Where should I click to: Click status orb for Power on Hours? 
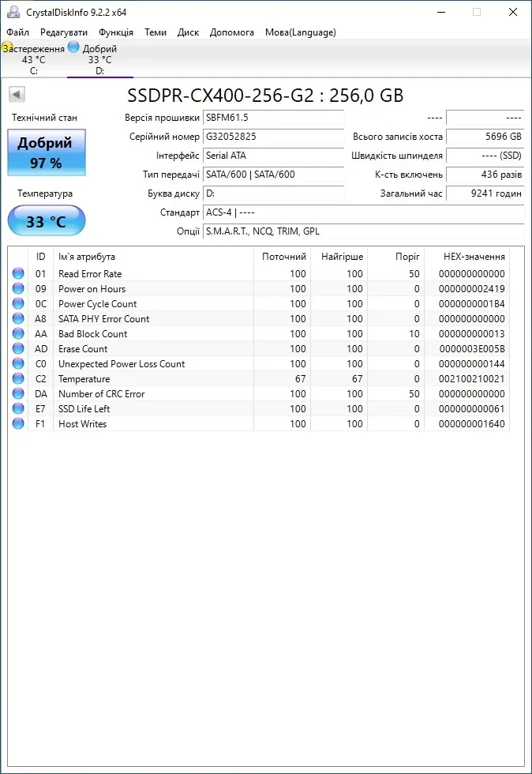pos(18,288)
